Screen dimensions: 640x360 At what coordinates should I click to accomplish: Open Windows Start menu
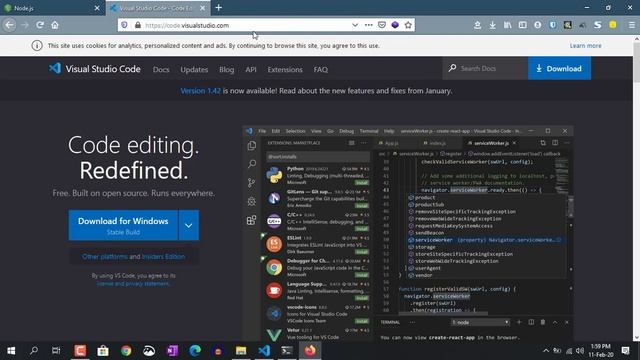[11, 351]
